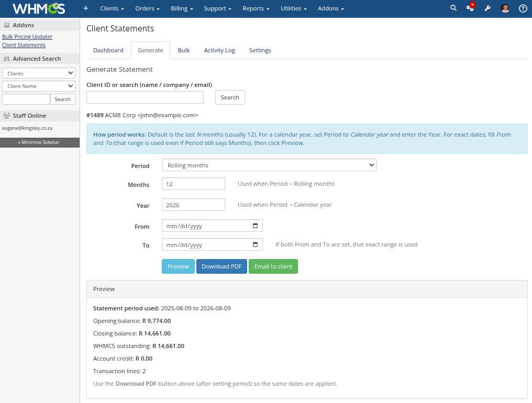This screenshot has width=532, height=403.
Task: Click the Advanced Search binoculars icon
Action: [6, 58]
